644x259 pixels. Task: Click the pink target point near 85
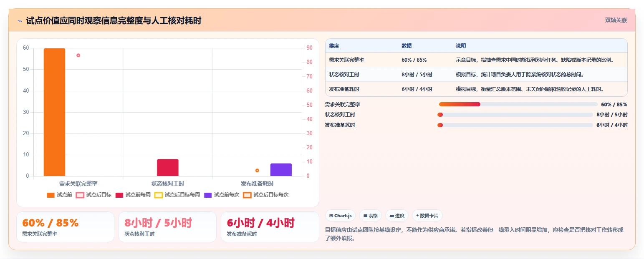pos(78,55)
